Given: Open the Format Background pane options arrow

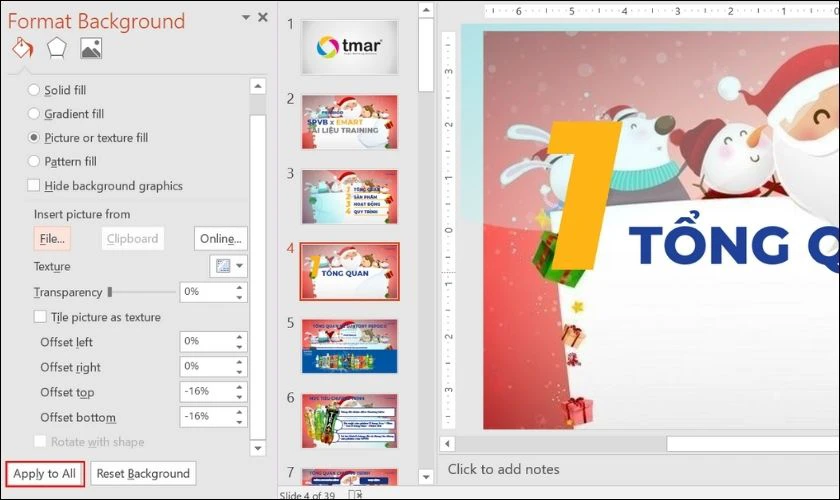Looking at the screenshot, I should [246, 18].
